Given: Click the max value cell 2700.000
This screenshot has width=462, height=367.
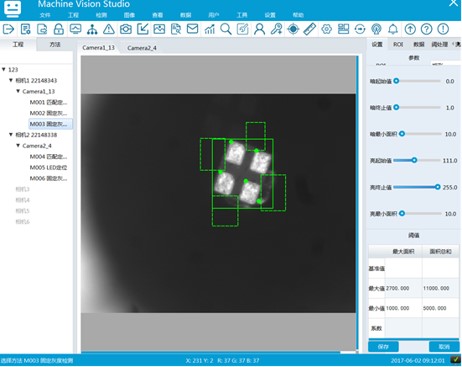Looking at the screenshot, I should coord(403,288).
